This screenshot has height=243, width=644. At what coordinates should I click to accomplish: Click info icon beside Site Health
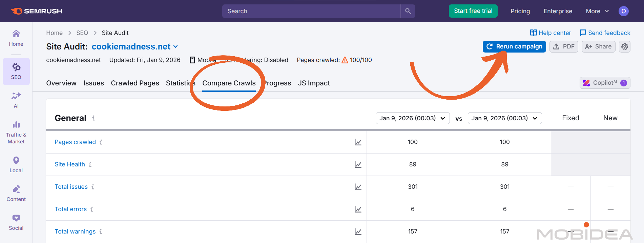(x=90, y=164)
